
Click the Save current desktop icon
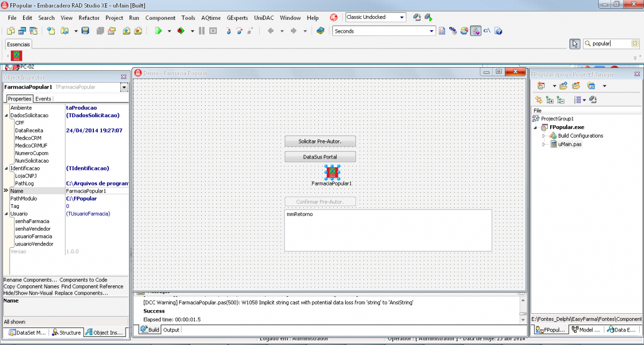tap(417, 18)
